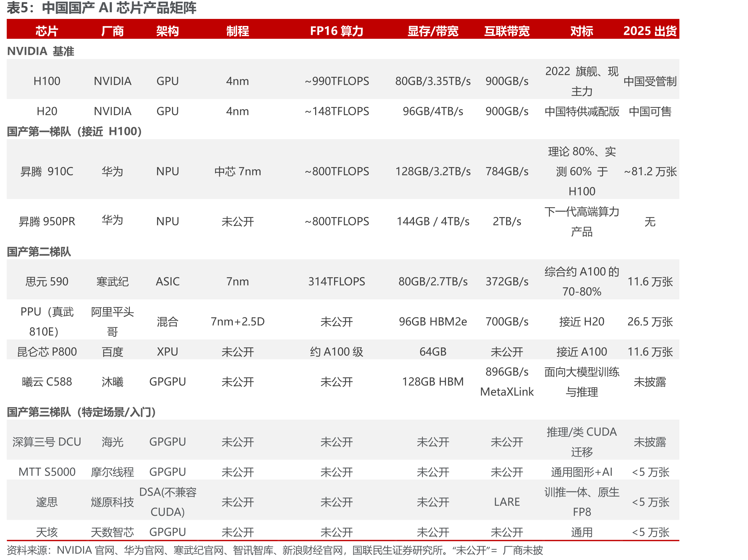The width and height of the screenshot is (748, 560).
Task: Select the 中国受管制 cell
Action: click(650, 81)
